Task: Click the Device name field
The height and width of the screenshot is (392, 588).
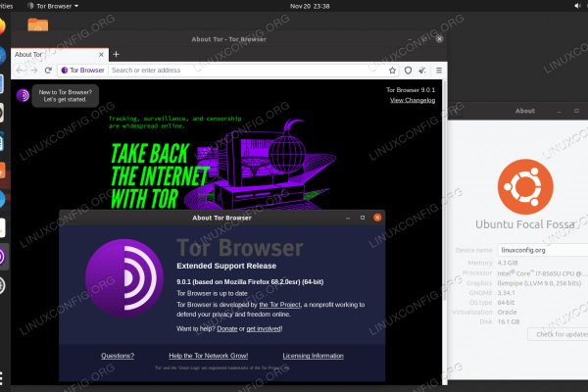Action: [x=539, y=250]
